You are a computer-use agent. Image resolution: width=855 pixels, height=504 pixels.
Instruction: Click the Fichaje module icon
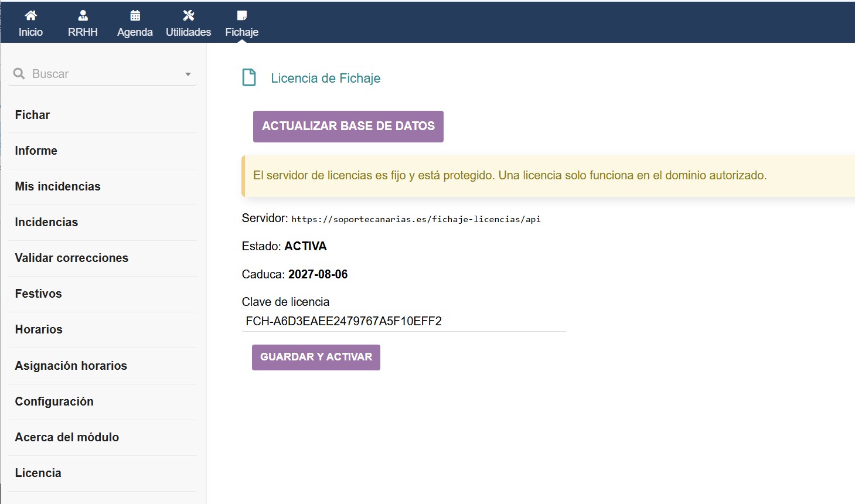pos(241,15)
